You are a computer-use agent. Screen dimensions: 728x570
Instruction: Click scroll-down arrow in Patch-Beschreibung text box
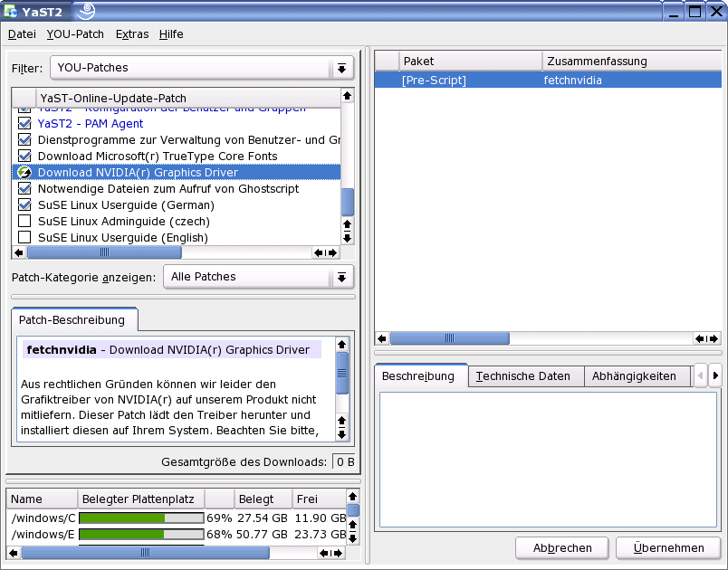341,434
